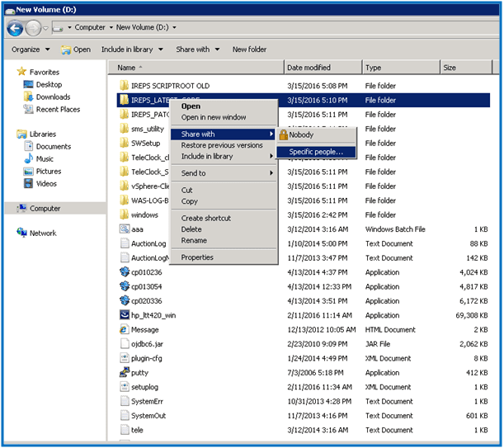This screenshot has height=448, width=504.
Task: Click the New folder button
Action: coord(249,50)
